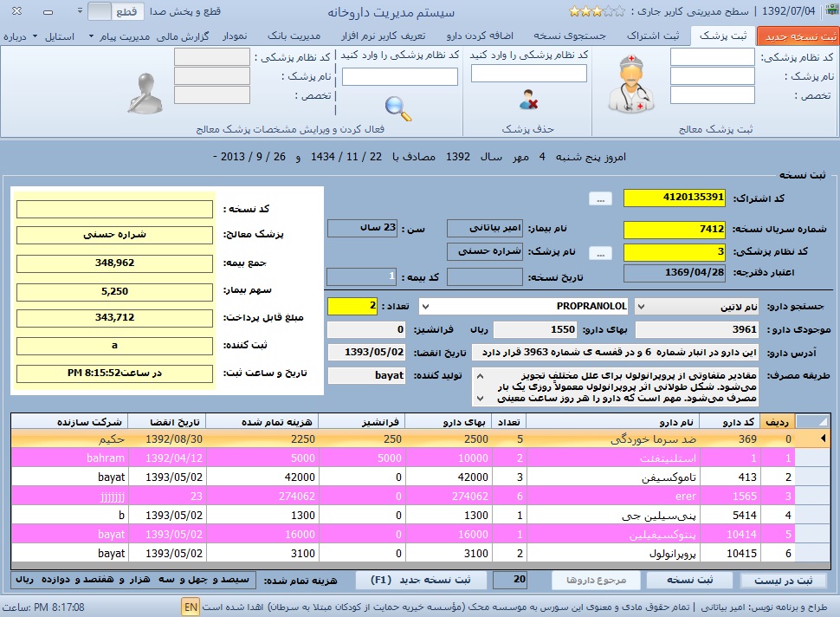Click the magnifying glass search doctor icon

(x=398, y=107)
